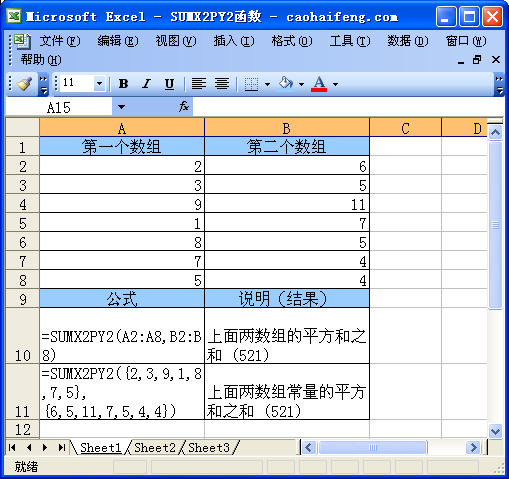Screen dimensions: 509x479
Task: Click the font size box showing 11
Action: point(77,83)
